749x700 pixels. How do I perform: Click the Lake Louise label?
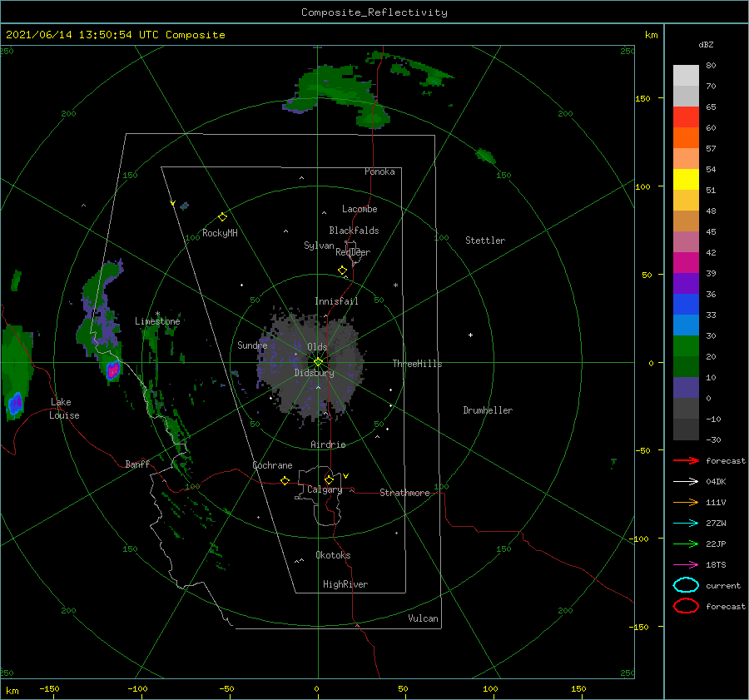(64, 409)
